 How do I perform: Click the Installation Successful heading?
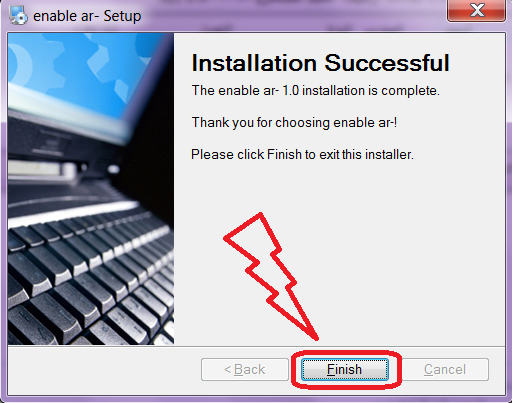pos(320,63)
